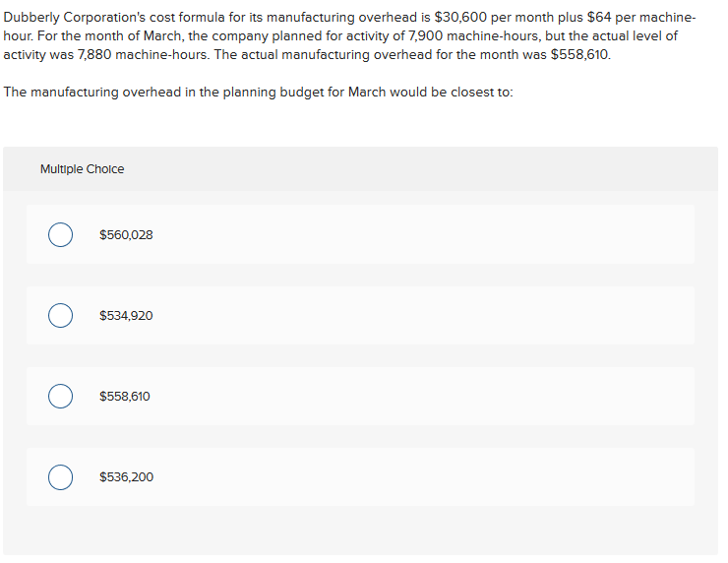Click "per month" in the first line
The width and height of the screenshot is (728, 563).
(523, 18)
